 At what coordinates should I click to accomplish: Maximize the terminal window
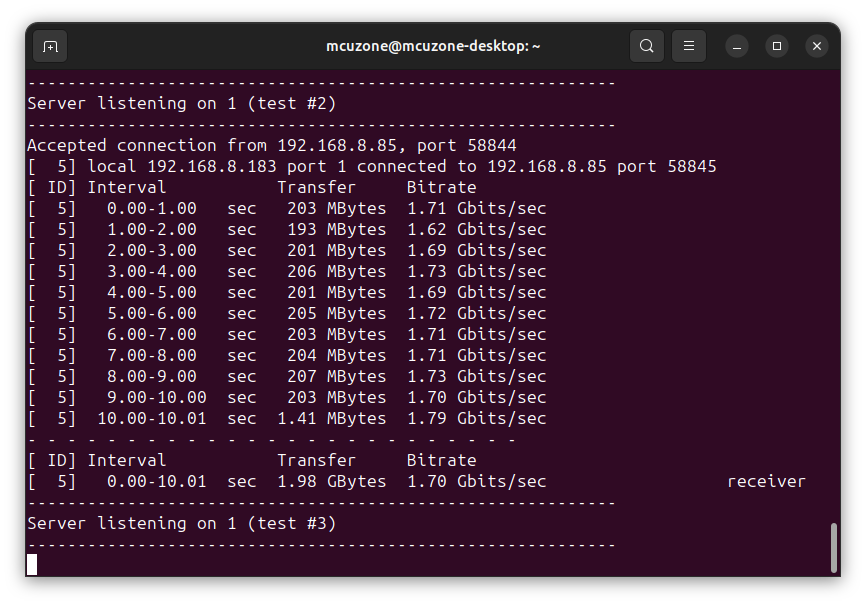pyautogui.click(x=777, y=46)
